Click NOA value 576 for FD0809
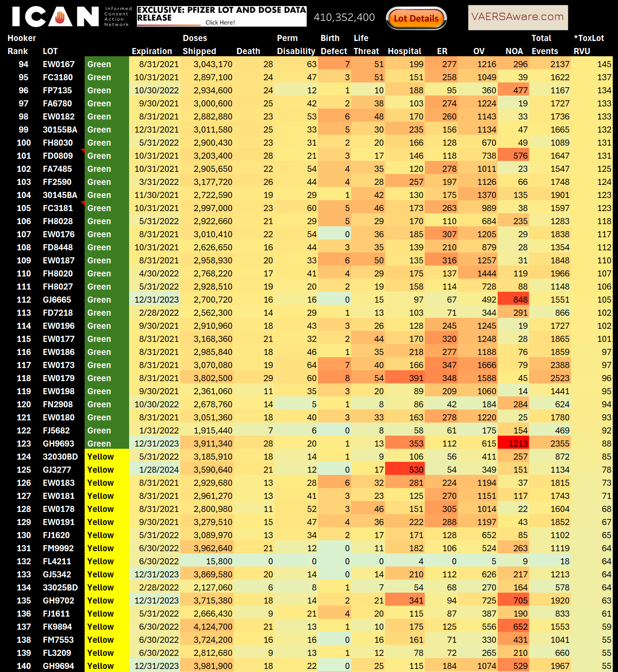This screenshot has width=618, height=672. (x=513, y=156)
